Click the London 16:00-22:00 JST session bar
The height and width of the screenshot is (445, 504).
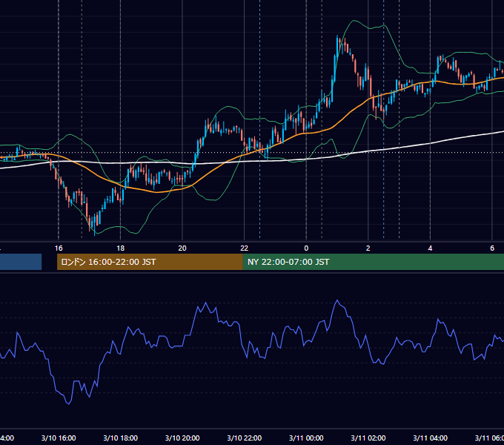point(150,262)
